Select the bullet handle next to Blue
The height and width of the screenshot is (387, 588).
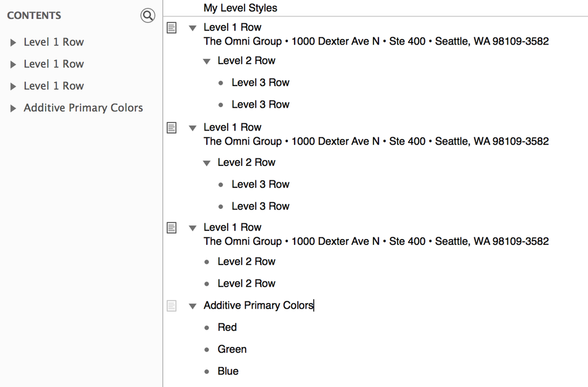click(x=207, y=372)
